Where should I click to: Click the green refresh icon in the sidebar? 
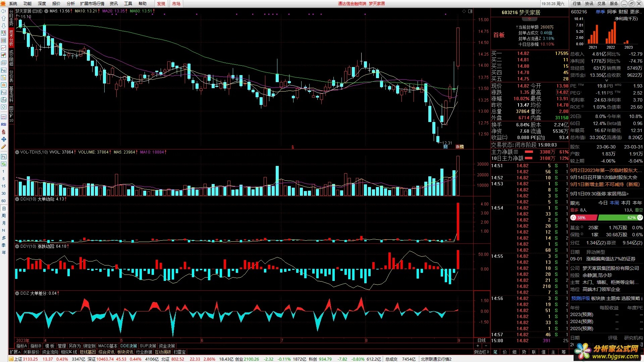[x=4, y=164]
